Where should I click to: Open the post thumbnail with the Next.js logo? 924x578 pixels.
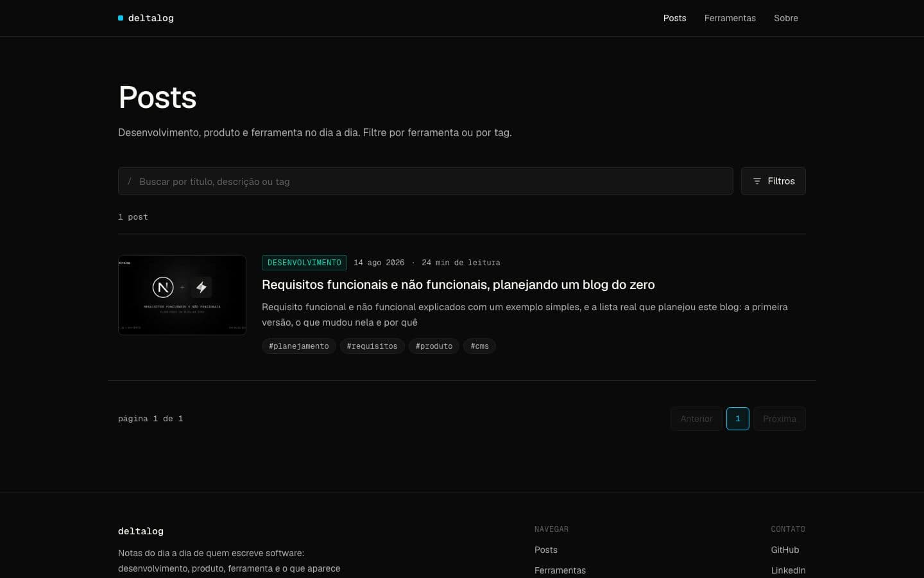[182, 295]
